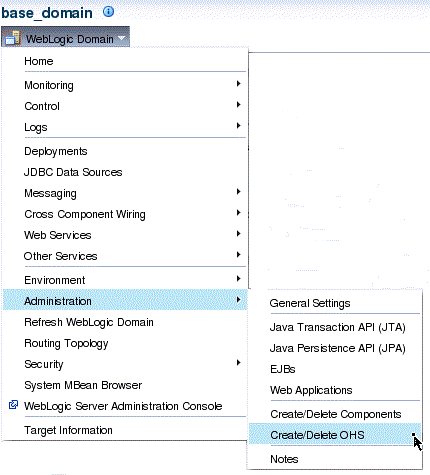Viewport: 430px width, 475px height.
Task: Select Target Information
Action: [x=68, y=430]
